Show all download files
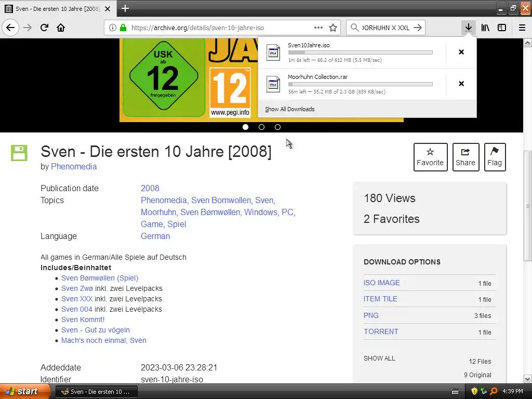 [379, 358]
